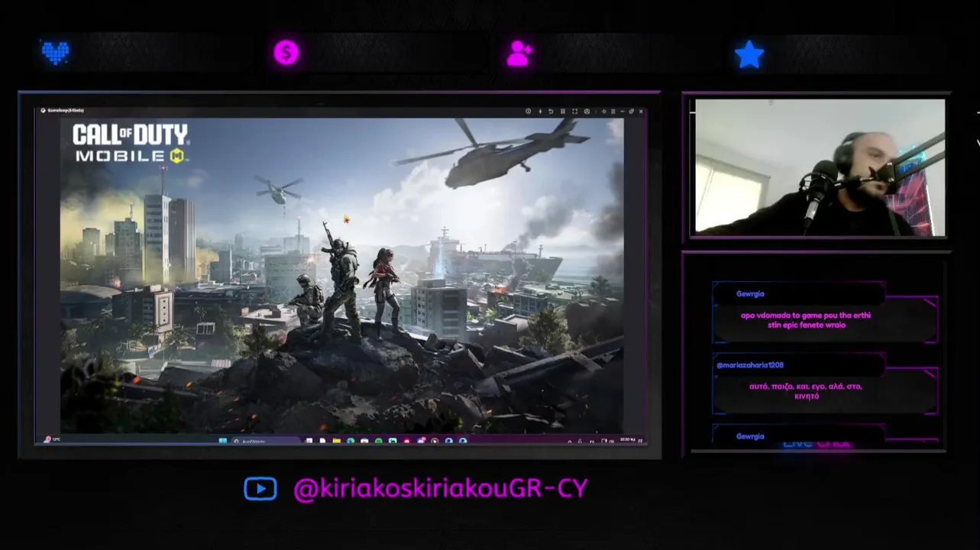Click the YouTube play logo icon
The height and width of the screenshot is (550, 980).
point(260,489)
